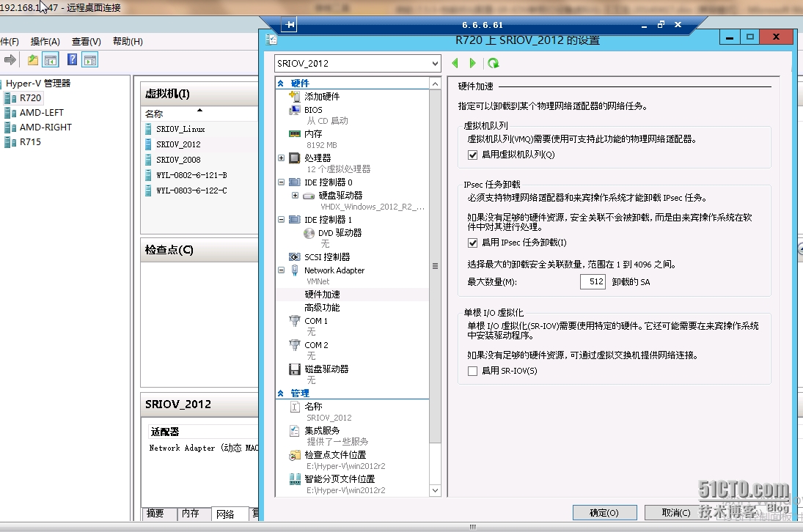This screenshot has width=803, height=532.
Task: Click the show/hide console tree toolbar icon
Action: tap(51, 60)
